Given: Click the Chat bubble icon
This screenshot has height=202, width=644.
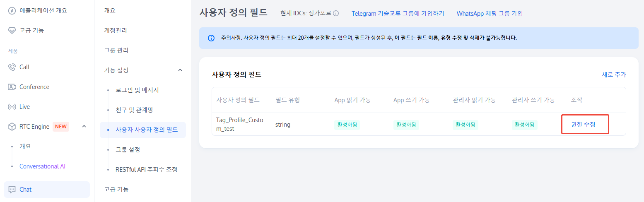Looking at the screenshot, I should point(12,190).
